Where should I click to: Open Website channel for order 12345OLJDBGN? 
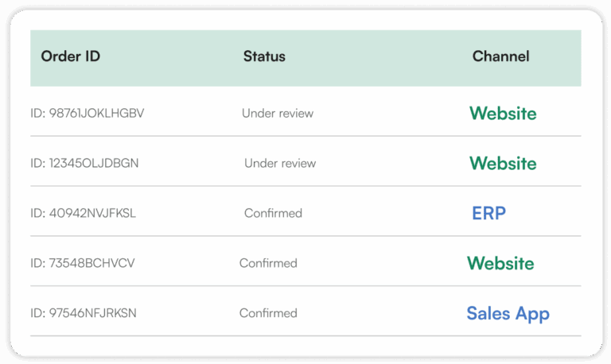click(503, 164)
